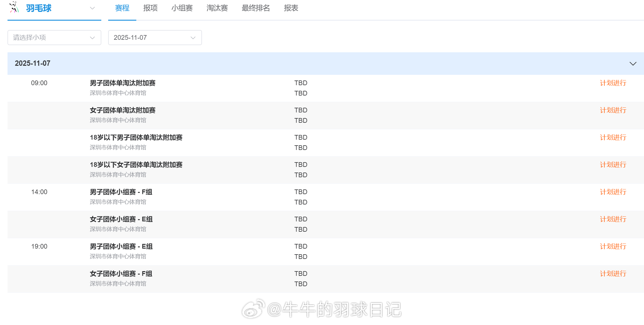Open the 淘汰赛 tab

point(217,8)
